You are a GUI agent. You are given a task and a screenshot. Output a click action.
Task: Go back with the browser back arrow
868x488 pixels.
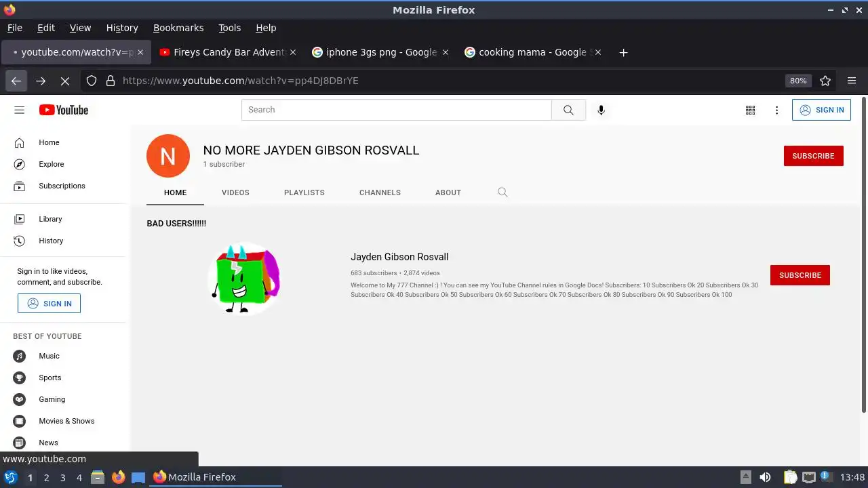[16, 81]
